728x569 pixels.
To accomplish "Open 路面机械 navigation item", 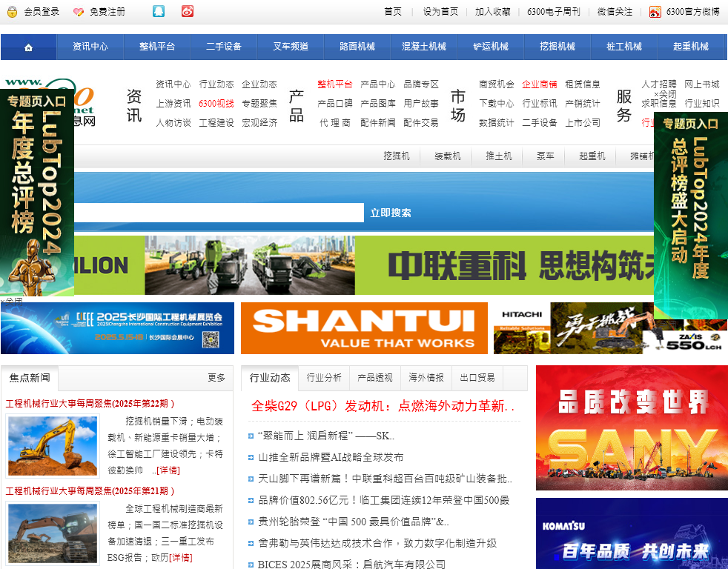I will point(357,47).
